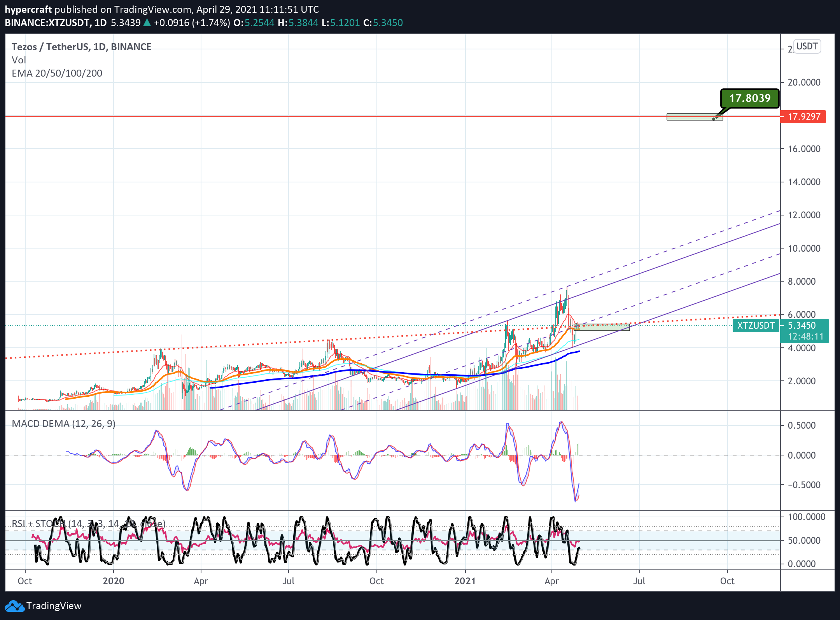Click the 2021 label on time axis
This screenshot has height=620, width=840.
click(x=465, y=581)
